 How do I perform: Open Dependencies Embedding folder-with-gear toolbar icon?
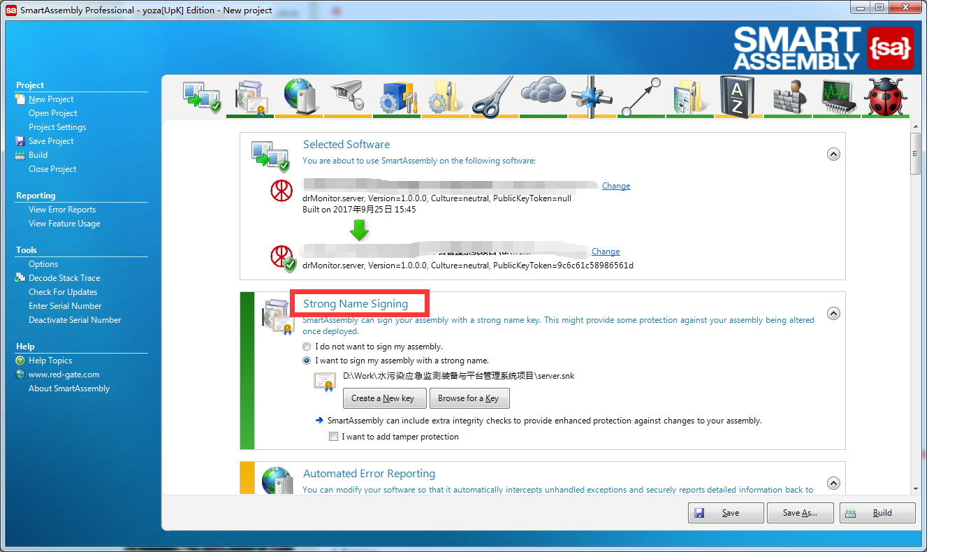pos(446,97)
